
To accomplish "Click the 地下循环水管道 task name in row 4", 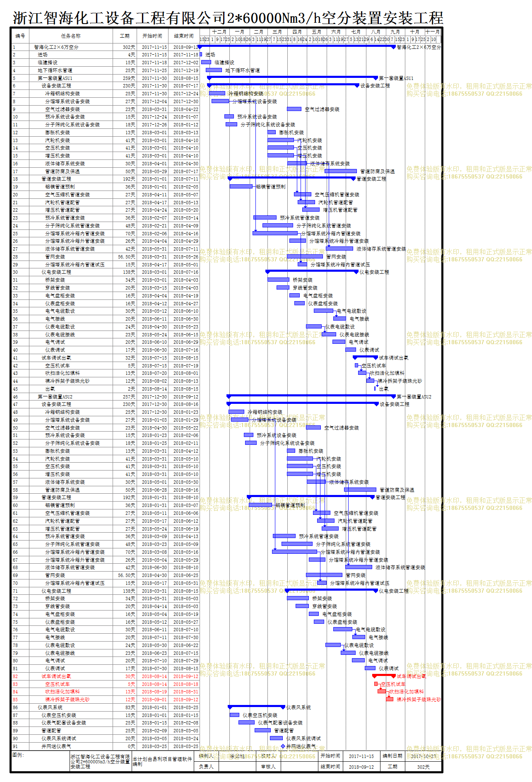I will tap(55, 70).
